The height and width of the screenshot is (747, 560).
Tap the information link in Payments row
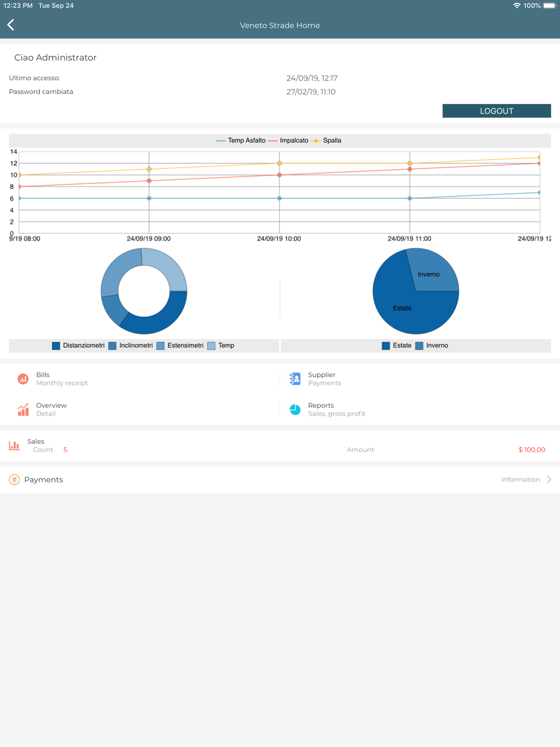click(520, 479)
